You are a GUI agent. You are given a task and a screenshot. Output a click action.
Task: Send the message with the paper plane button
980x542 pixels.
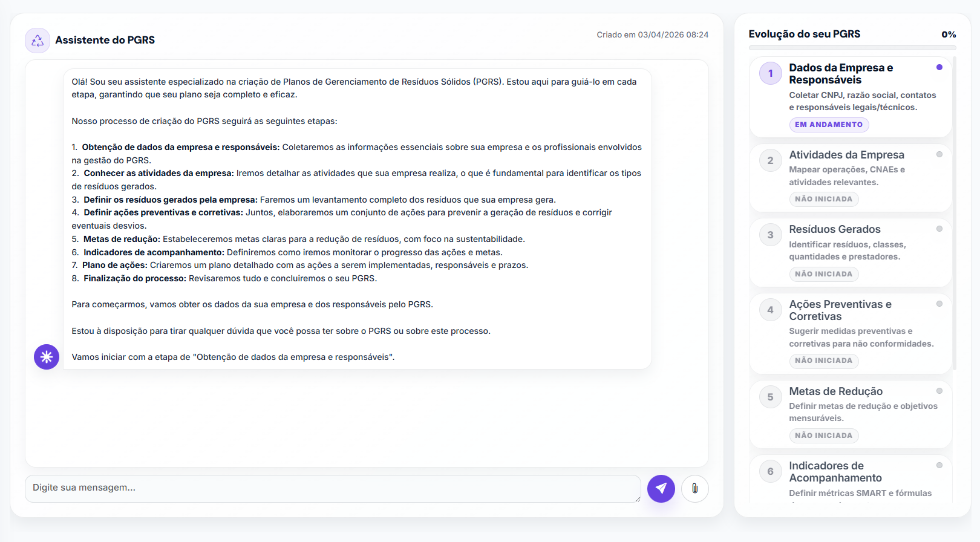661,488
